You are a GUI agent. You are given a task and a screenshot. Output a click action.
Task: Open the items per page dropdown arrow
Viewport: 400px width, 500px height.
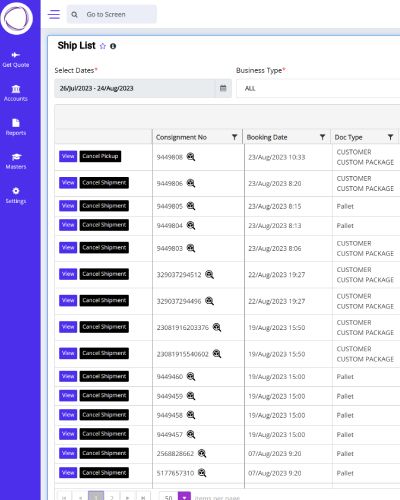(184, 497)
